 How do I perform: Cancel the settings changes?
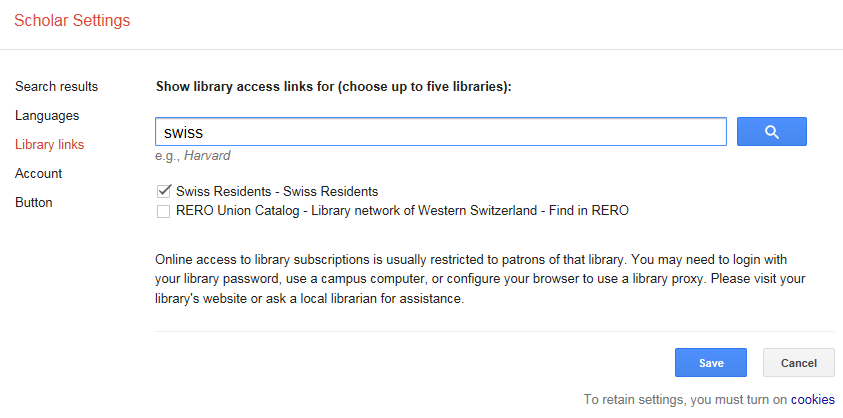coord(798,363)
